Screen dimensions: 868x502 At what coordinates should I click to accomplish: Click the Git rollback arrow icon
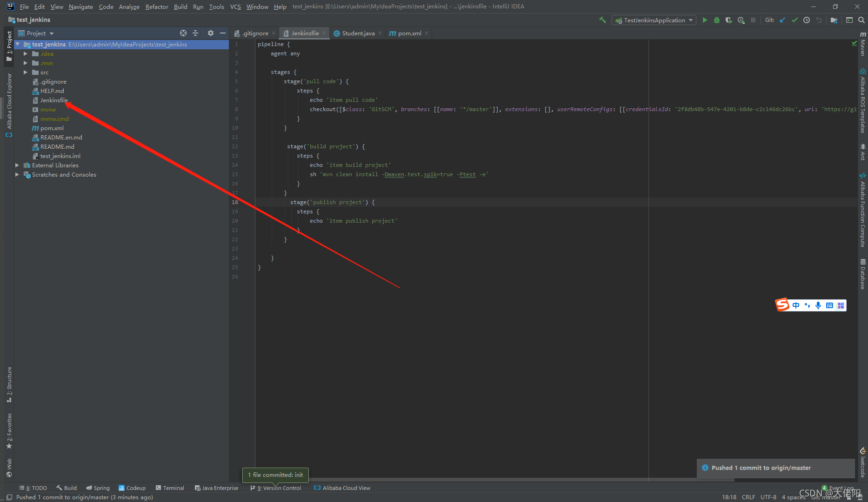pos(819,20)
